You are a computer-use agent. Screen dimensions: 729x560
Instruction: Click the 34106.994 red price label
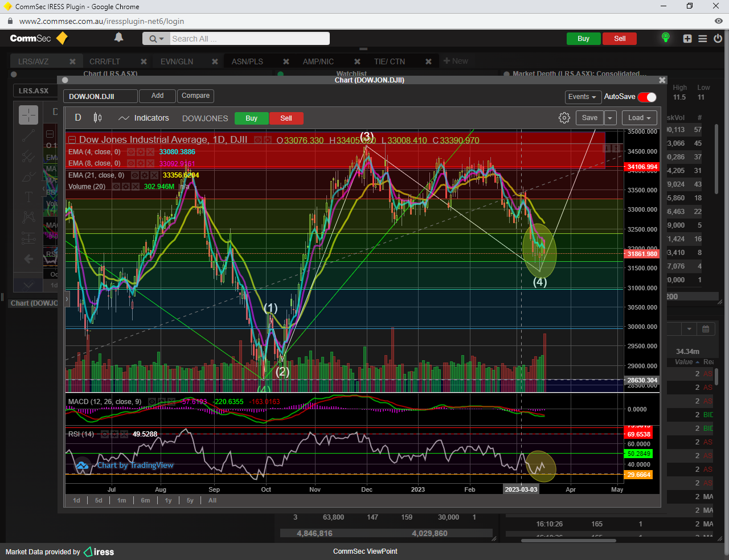pos(642,167)
